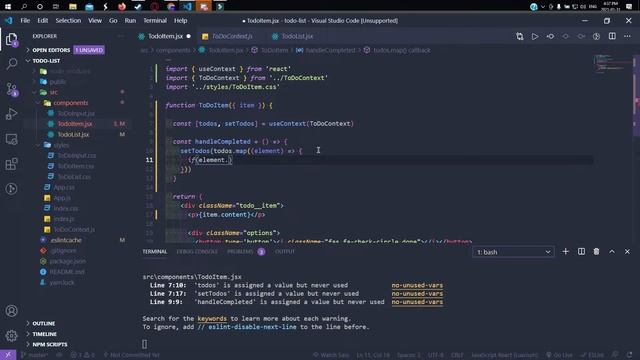This screenshot has width=640, height=360.
Task: Open the 1: bash terminal selector dropdown
Action: point(513,252)
